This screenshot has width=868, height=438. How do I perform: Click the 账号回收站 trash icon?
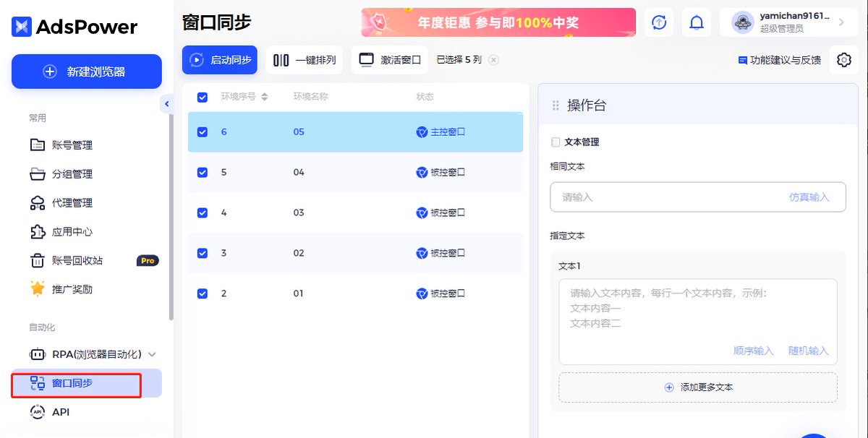tap(38, 260)
